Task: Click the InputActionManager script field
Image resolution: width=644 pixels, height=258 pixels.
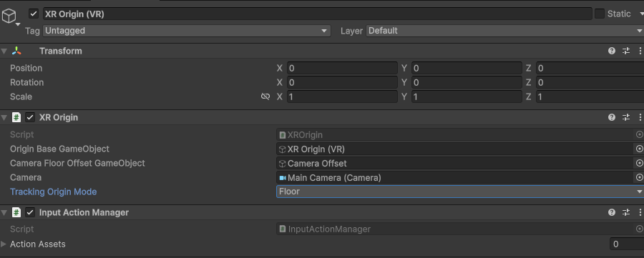Action: click(456, 229)
